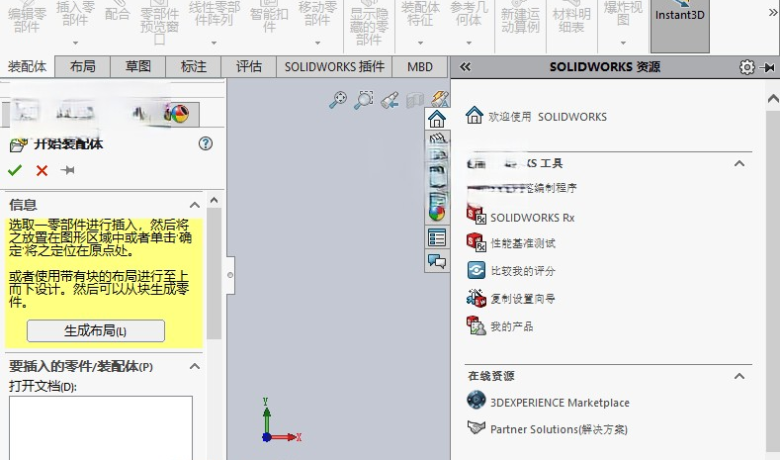Click Show Hidden Components (显示隐藏的零部件)
This screenshot has width=780, height=460.
369,25
